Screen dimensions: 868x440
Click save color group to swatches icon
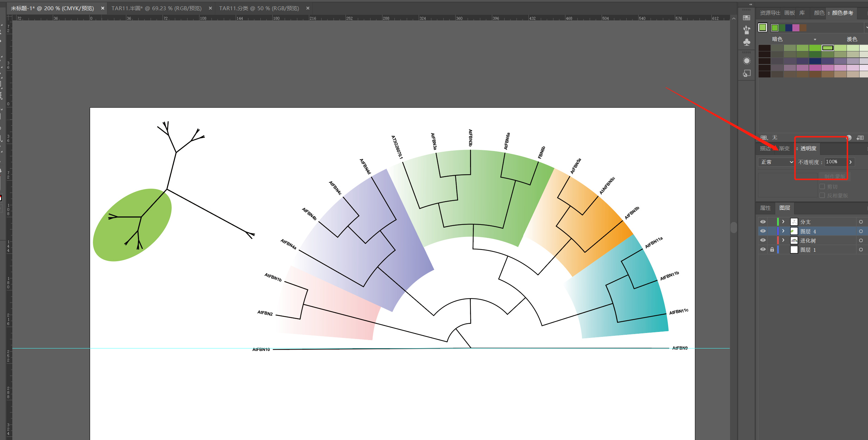860,138
